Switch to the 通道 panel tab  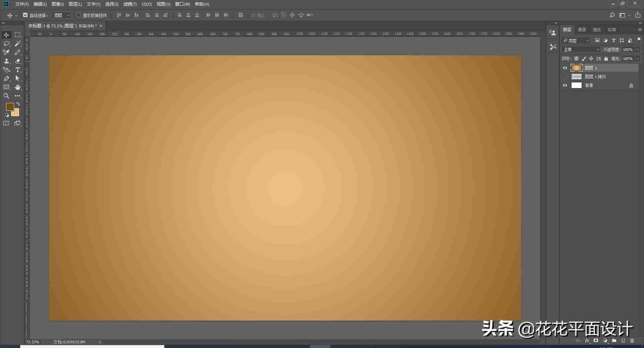pyautogui.click(x=582, y=30)
